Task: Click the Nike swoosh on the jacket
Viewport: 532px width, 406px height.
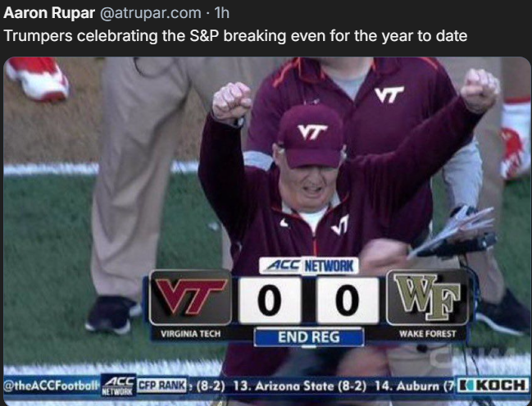Action: click(284, 223)
